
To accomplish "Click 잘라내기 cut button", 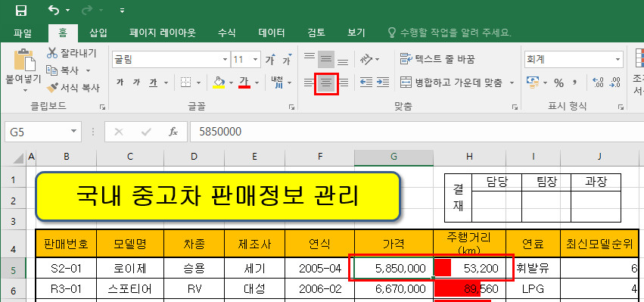I will (71, 52).
